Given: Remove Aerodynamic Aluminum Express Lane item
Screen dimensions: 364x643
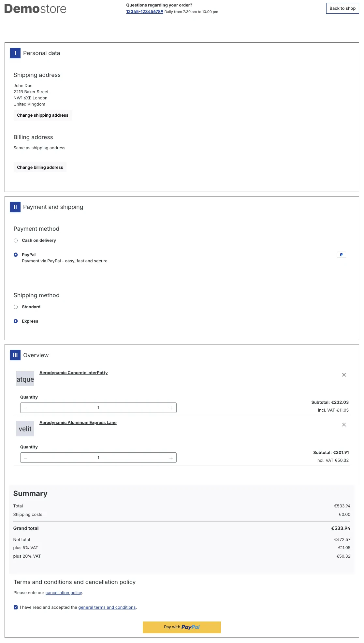Looking at the screenshot, I should (x=343, y=425).
